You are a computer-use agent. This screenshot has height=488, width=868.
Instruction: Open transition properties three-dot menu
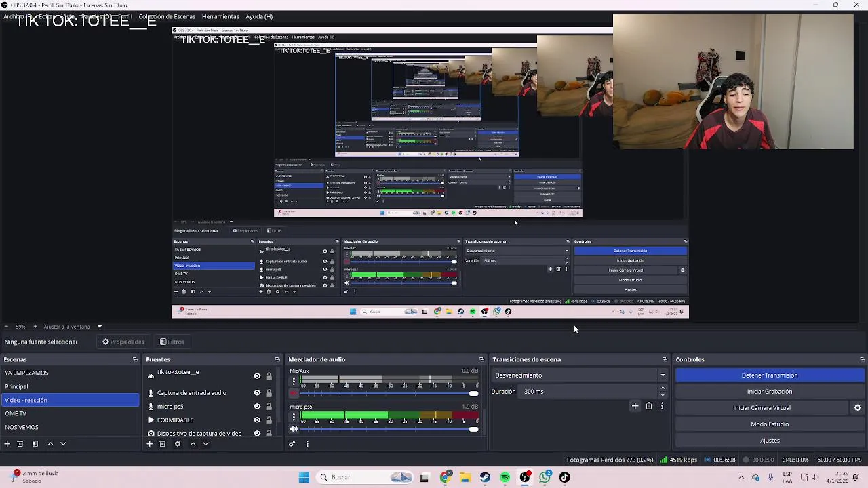pos(662,406)
